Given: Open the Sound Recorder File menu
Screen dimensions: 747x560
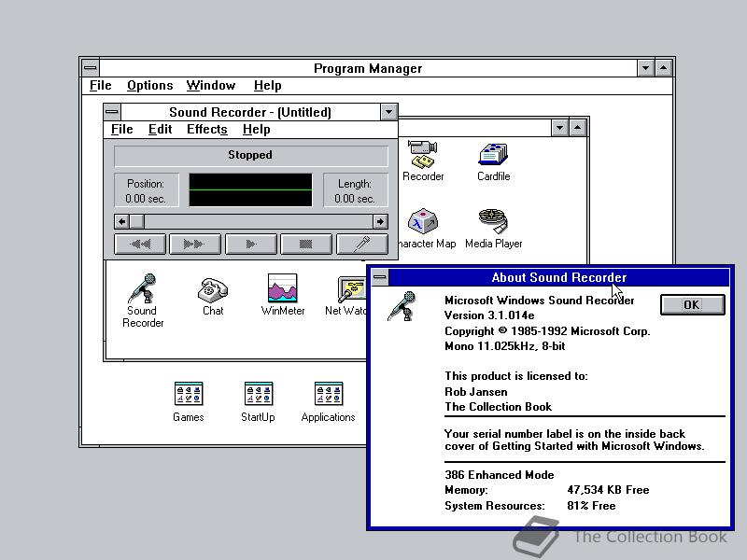Looking at the screenshot, I should tap(122, 130).
